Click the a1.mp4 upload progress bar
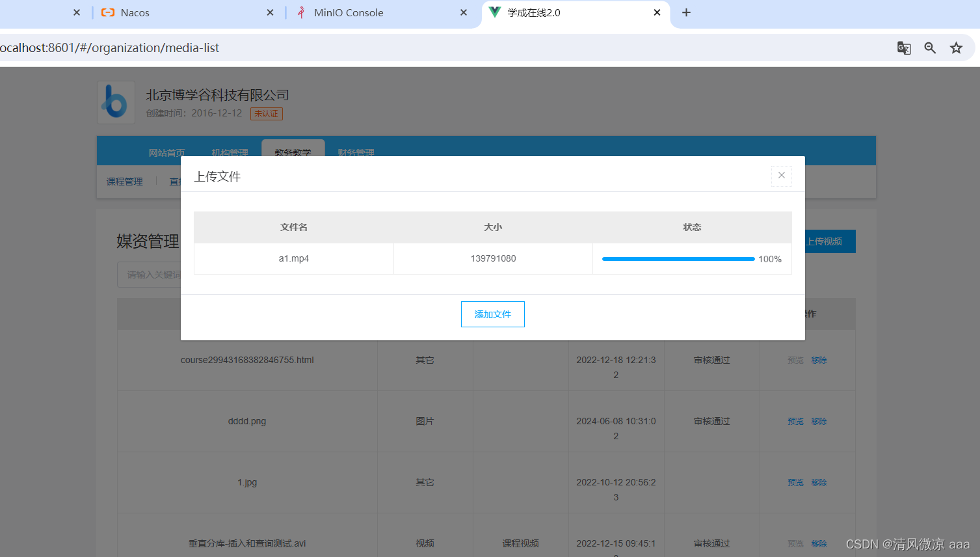This screenshot has width=980, height=557. [678, 259]
